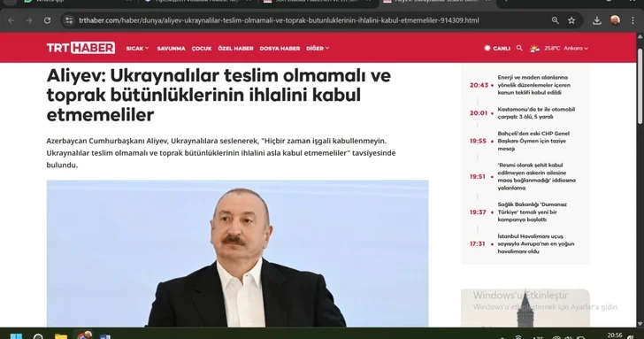
Task: Click the Aliyev article headline
Action: 218,95
